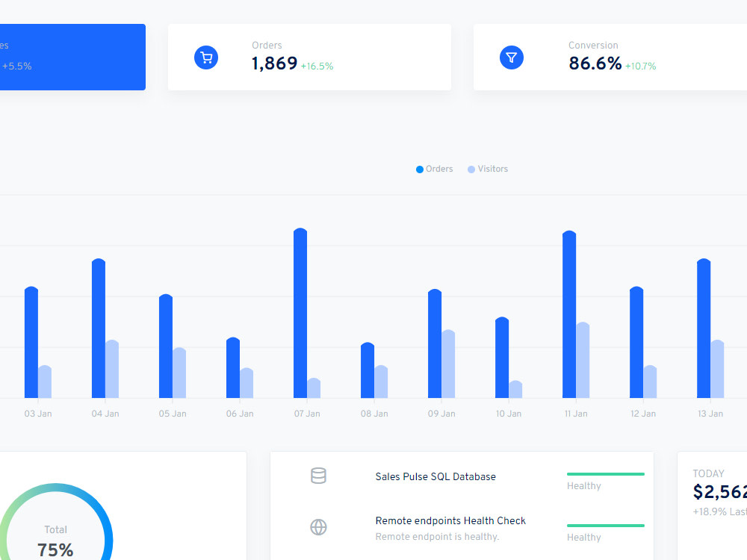The width and height of the screenshot is (747, 560).
Task: Click the 03 Jan axis label
Action: tap(38, 414)
